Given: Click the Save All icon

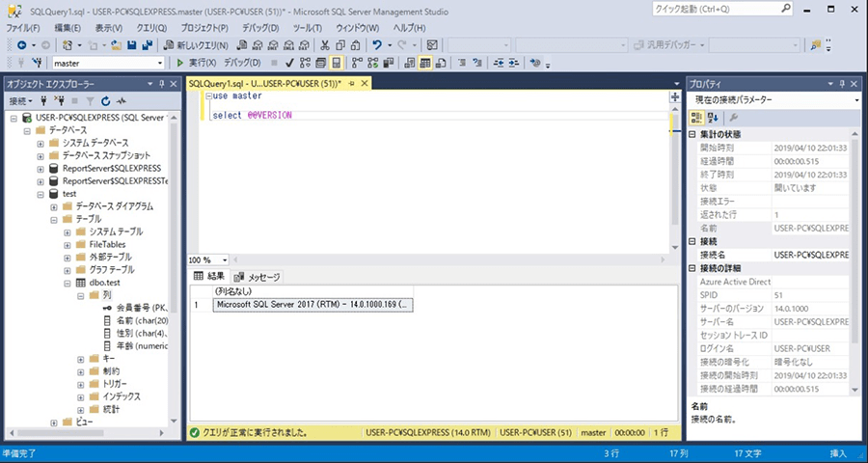Looking at the screenshot, I should pos(148,45).
